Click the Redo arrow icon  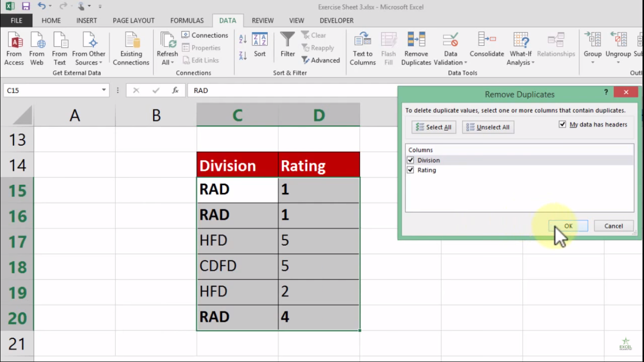pos(63,6)
